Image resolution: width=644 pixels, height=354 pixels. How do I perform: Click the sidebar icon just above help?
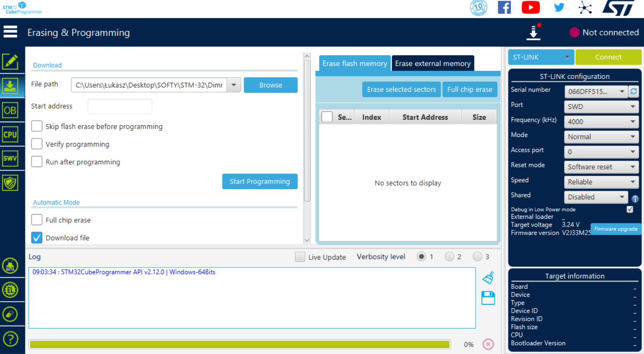[x=10, y=314]
